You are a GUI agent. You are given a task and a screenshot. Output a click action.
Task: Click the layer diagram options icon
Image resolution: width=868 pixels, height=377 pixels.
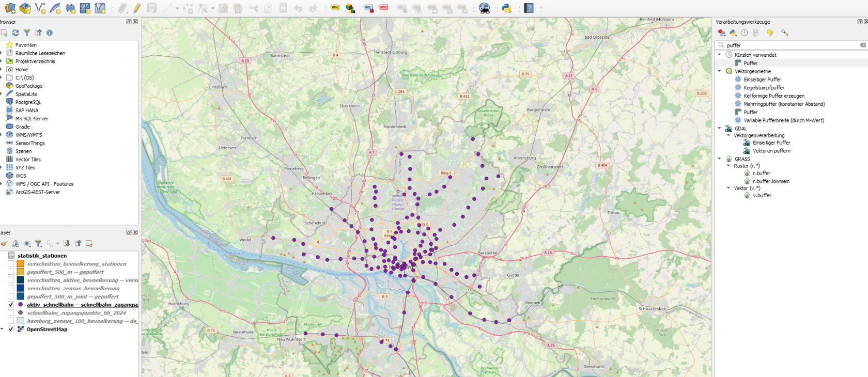350,8
